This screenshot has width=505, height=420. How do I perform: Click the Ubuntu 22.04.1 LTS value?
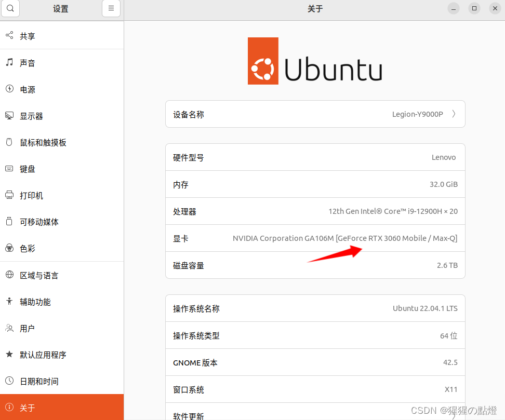pos(425,308)
